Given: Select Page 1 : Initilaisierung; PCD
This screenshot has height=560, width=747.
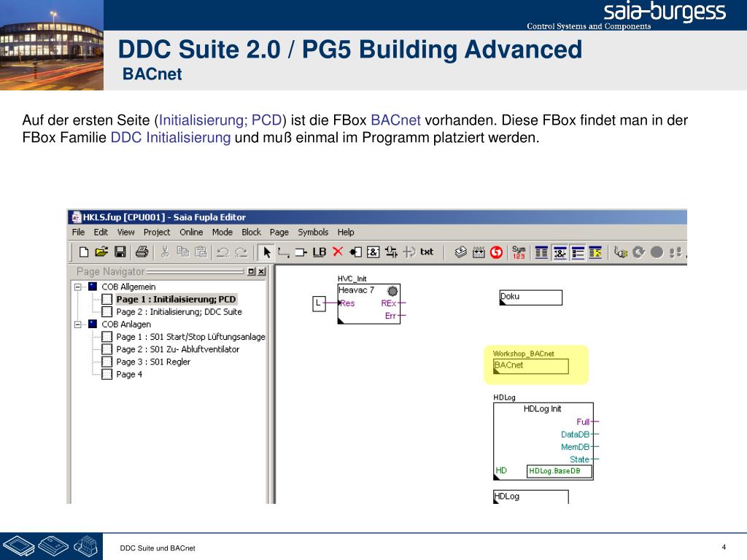Looking at the screenshot, I should (176, 299).
